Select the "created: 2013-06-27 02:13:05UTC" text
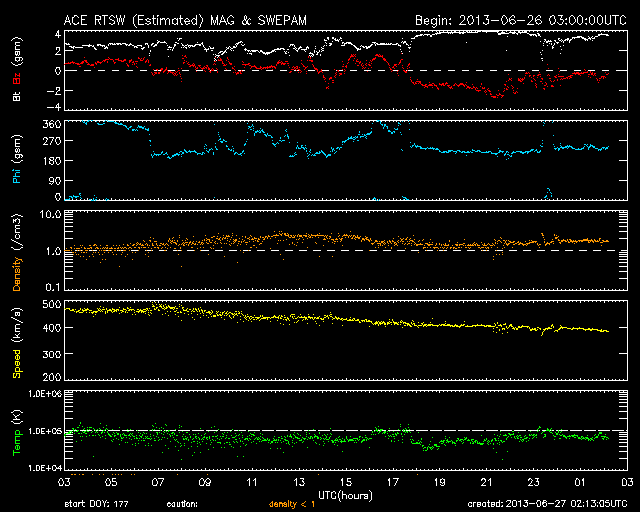This screenshot has width=640, height=512. coord(547,504)
